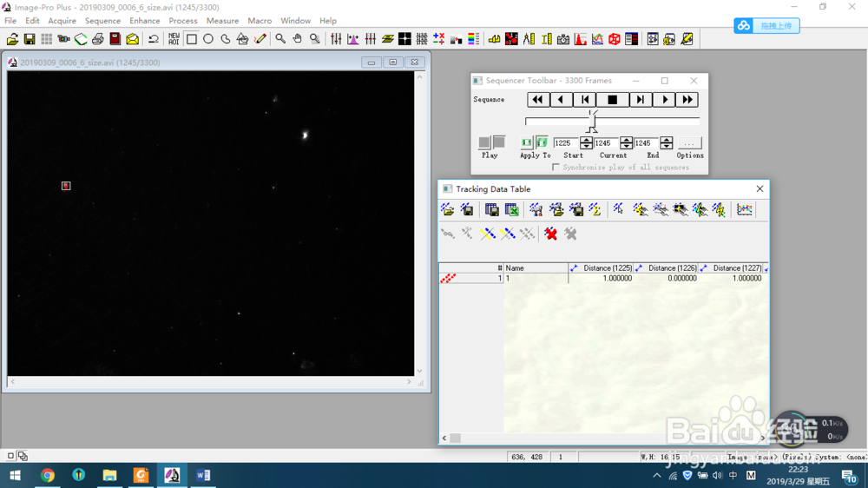Click the tracked object marker in the video image
Viewport: 868px width, 488px height.
pyautogui.click(x=66, y=186)
